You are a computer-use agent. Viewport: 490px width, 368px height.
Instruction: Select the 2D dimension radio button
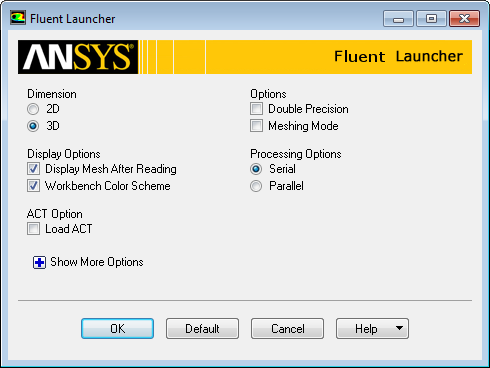point(33,109)
